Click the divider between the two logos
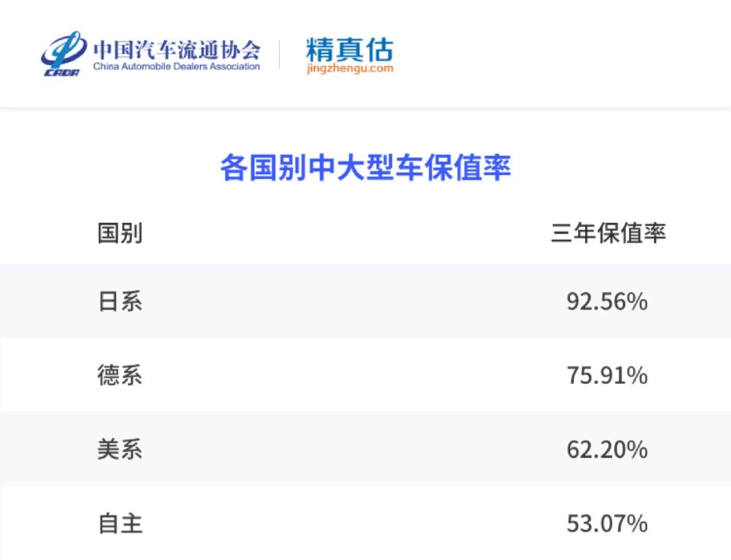The image size is (731, 560). pos(280,55)
